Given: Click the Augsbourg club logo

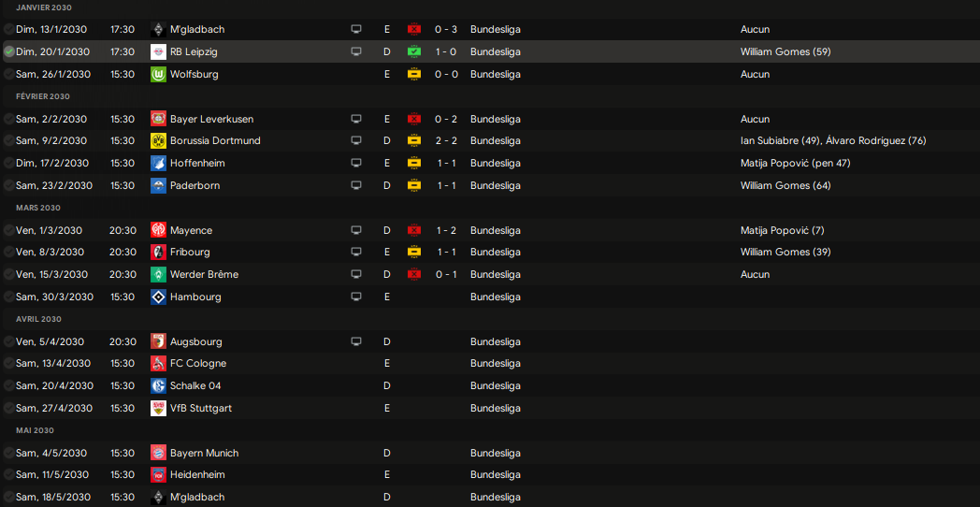Looking at the screenshot, I should [158, 341].
